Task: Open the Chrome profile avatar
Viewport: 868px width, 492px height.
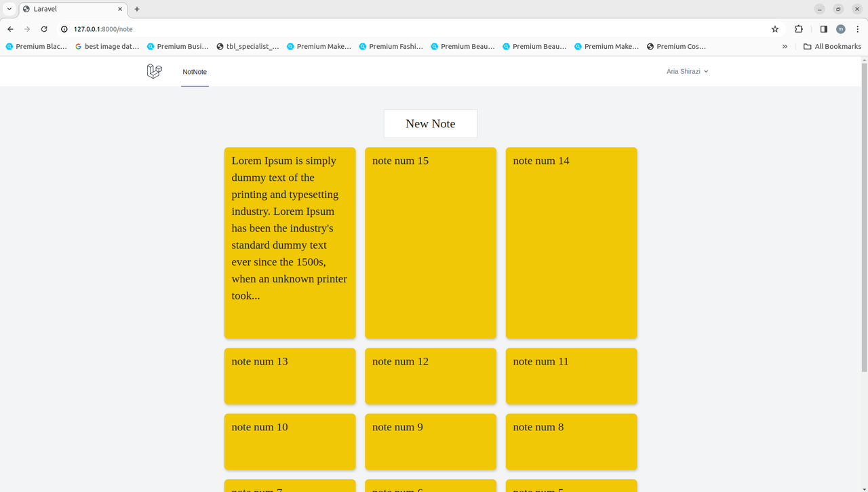Action: click(x=841, y=29)
